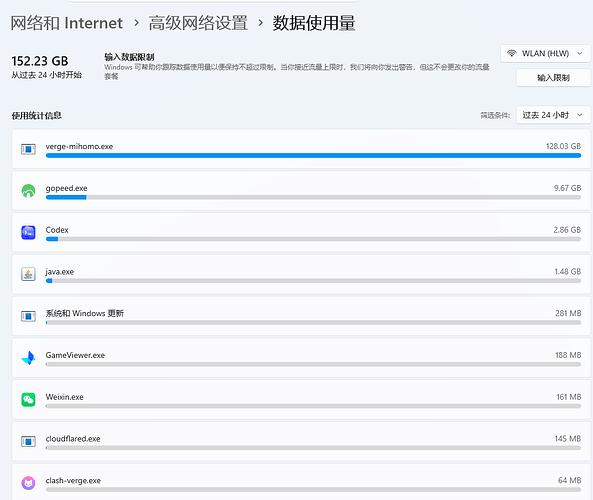Go to 高级网络设置 breadcrumb
This screenshot has height=500, width=593.
[198, 23]
